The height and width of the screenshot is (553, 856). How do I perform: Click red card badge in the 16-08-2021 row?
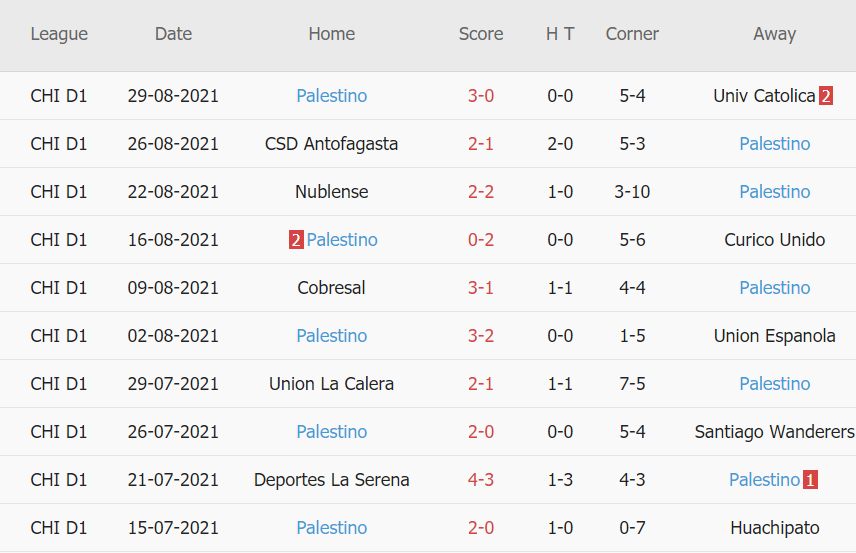click(296, 240)
